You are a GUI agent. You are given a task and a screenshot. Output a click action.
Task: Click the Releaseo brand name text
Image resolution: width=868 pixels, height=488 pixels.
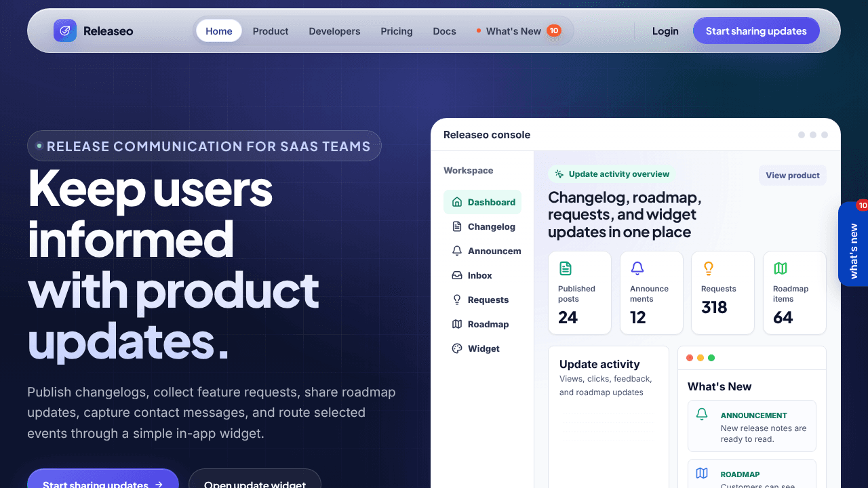pyautogui.click(x=108, y=31)
